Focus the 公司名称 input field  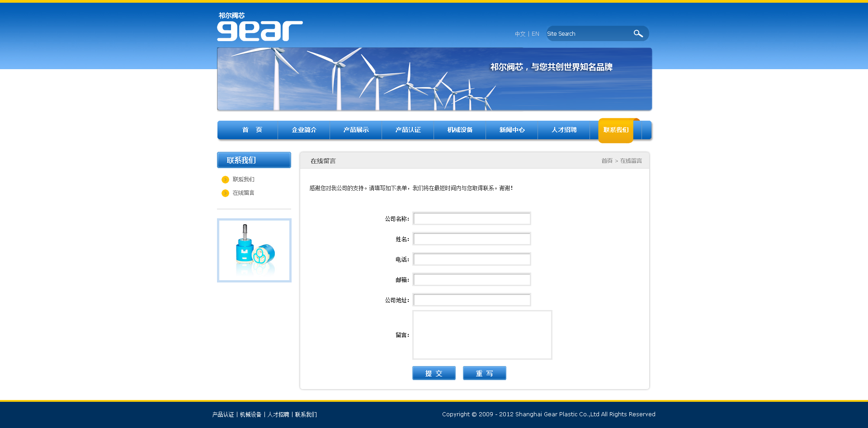472,219
